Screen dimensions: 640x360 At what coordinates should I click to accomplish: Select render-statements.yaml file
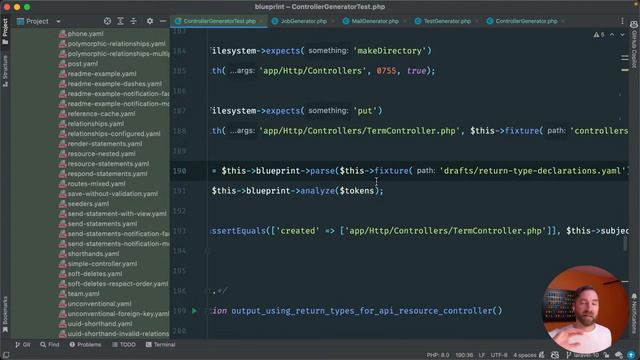pos(105,144)
